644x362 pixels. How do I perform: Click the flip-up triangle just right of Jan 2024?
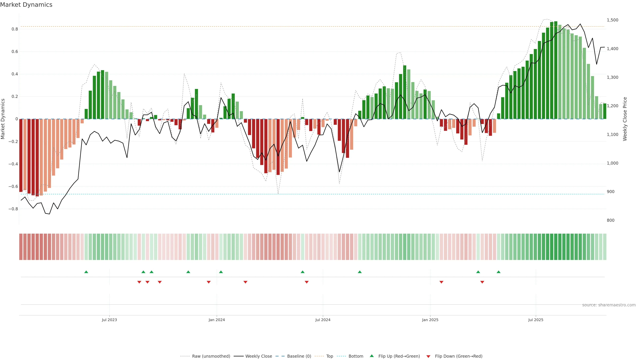coord(221,272)
